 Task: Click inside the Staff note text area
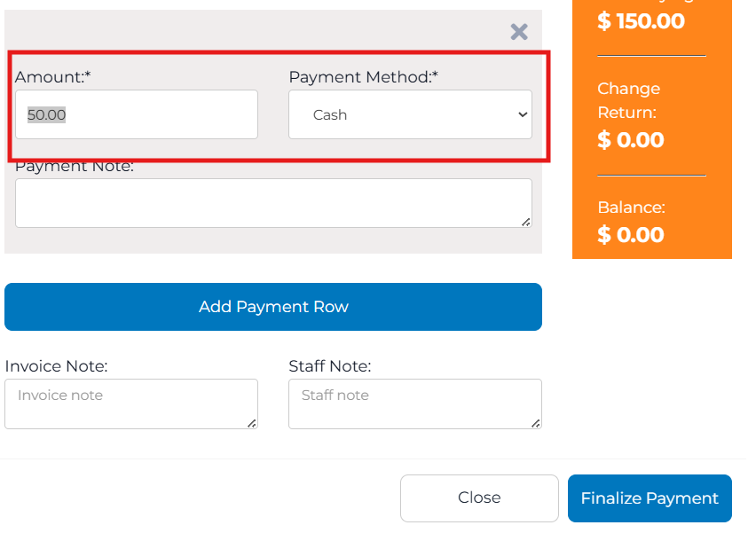point(414,404)
